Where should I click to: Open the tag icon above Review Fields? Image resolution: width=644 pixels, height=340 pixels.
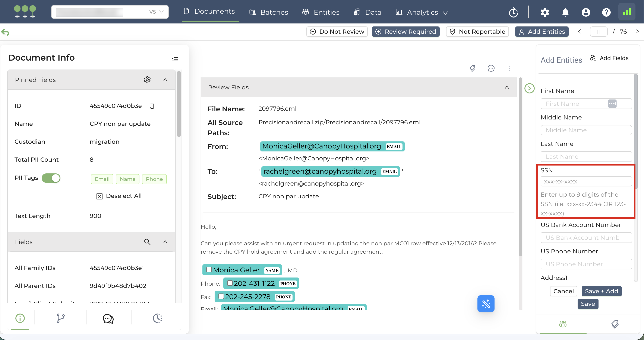click(472, 68)
